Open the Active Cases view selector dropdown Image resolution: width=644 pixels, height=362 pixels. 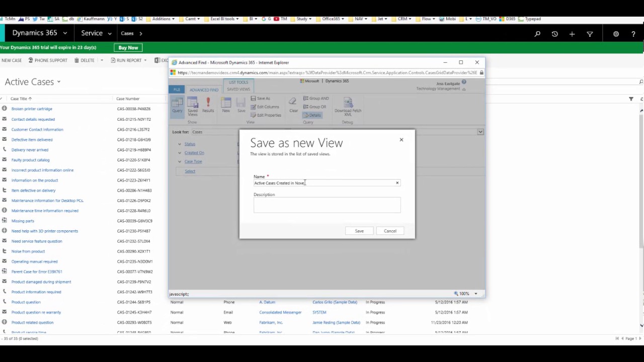point(58,81)
